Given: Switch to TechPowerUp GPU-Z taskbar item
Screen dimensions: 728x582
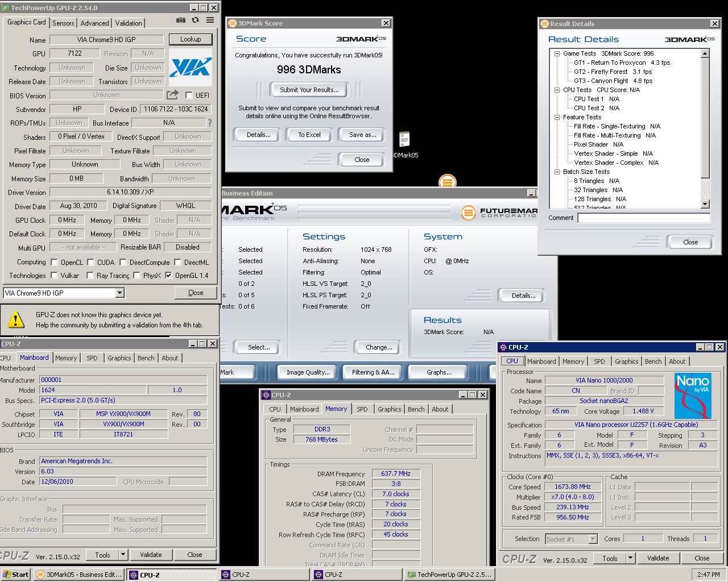Looking at the screenshot, I should point(449,575).
